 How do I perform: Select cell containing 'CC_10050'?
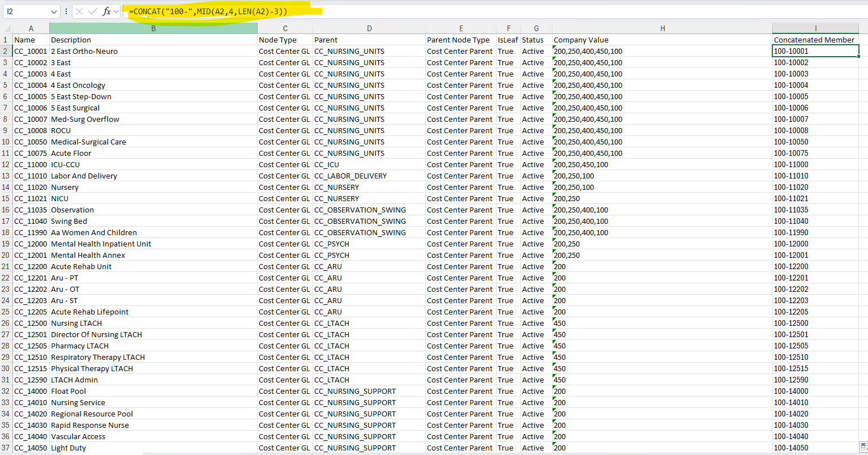[31, 142]
